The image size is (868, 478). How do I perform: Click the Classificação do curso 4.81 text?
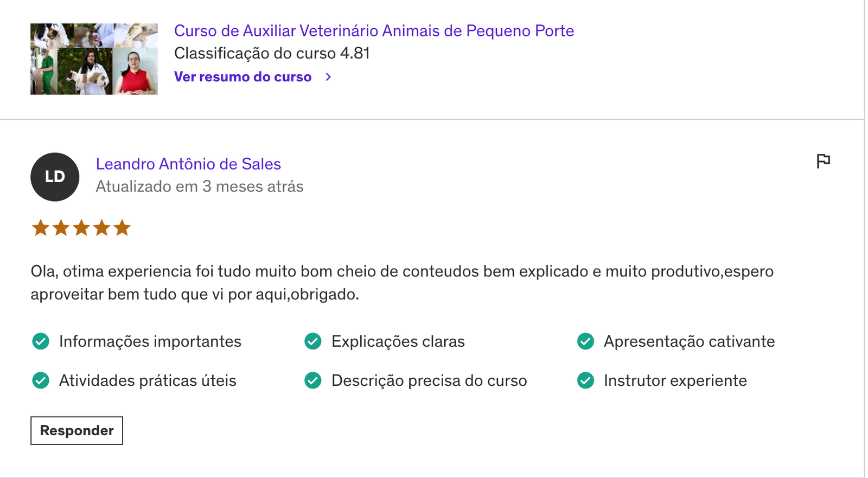272,53
